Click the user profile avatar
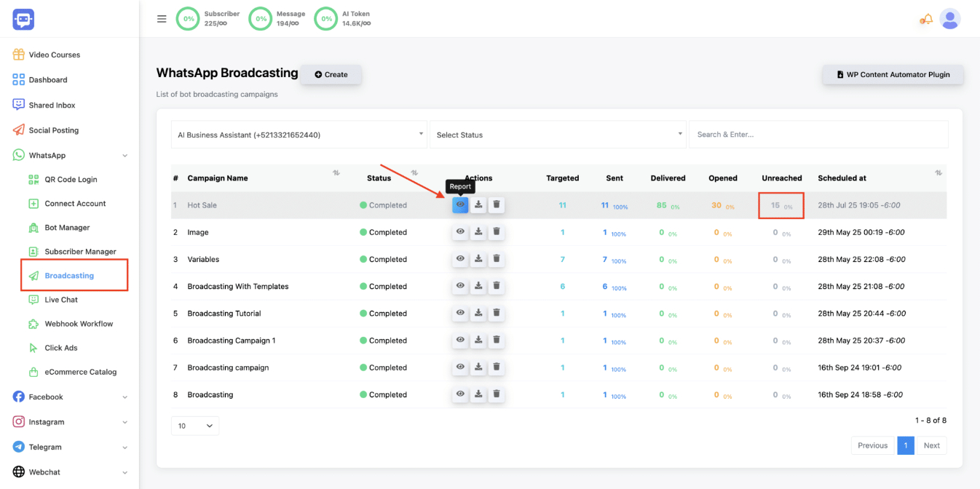Screen dimensions: 980x489 (x=949, y=19)
